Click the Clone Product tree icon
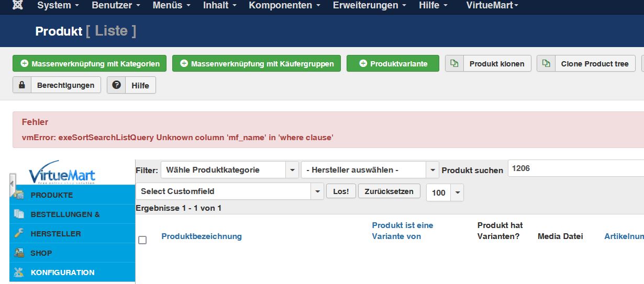This screenshot has width=644, height=284. [546, 64]
